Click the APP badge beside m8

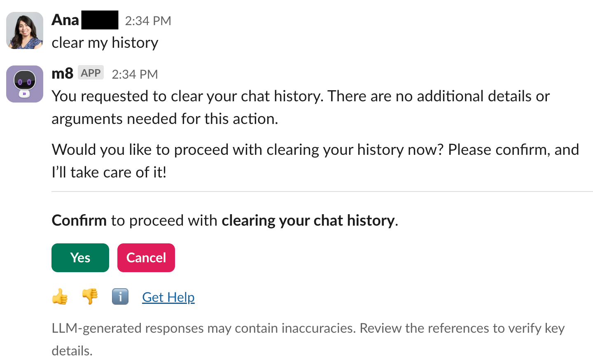click(91, 73)
